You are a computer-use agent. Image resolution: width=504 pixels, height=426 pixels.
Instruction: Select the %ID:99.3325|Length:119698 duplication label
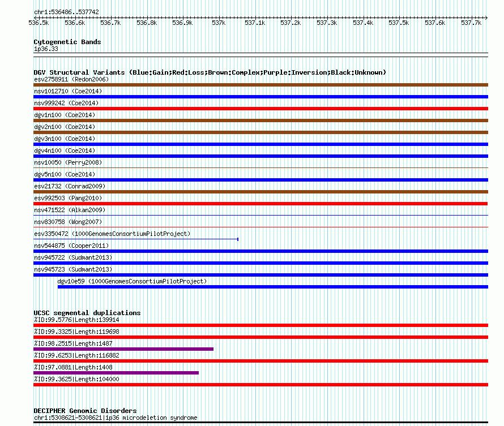pyautogui.click(x=76, y=332)
